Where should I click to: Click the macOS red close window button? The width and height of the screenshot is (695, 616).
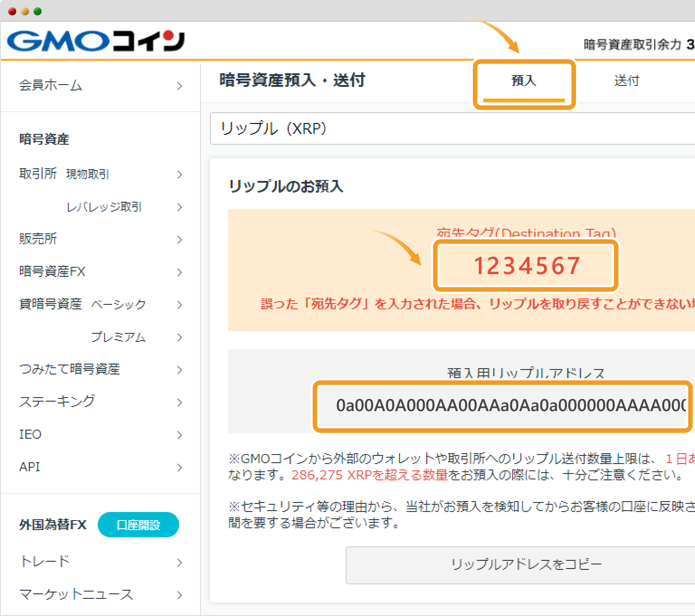point(12,11)
